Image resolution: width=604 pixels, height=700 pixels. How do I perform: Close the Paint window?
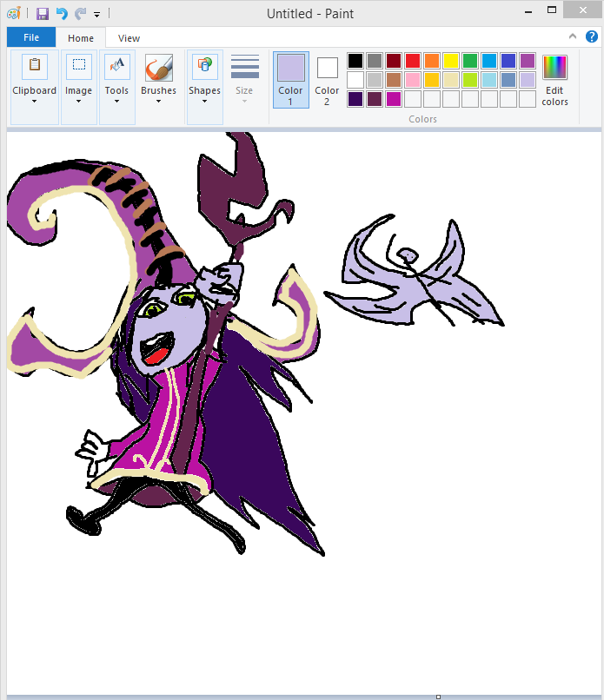582,10
